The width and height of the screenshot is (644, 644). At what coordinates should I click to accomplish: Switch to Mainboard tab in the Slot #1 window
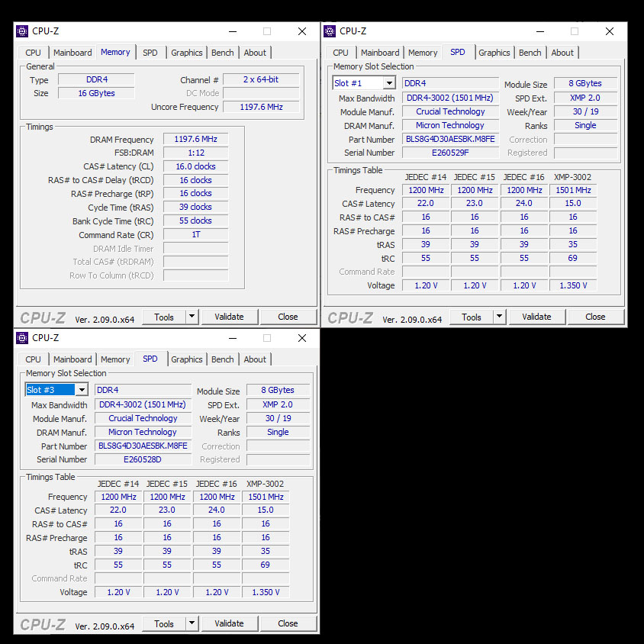pos(380,53)
